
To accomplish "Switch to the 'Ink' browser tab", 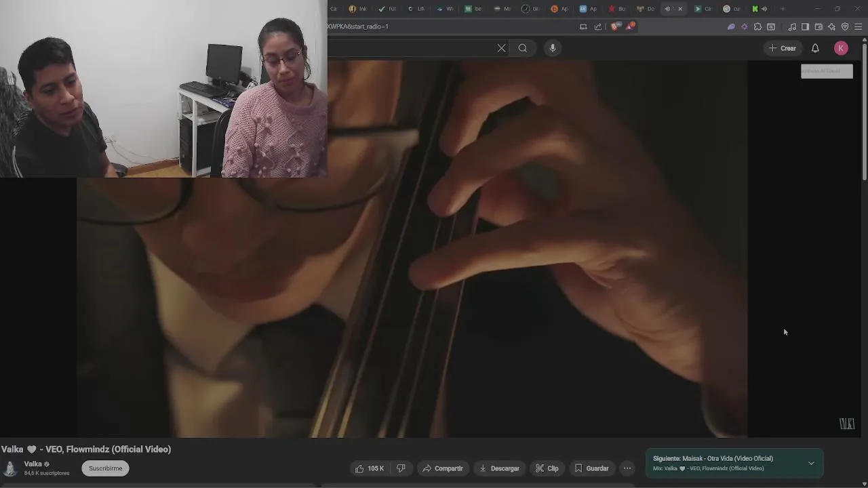I will (358, 9).
